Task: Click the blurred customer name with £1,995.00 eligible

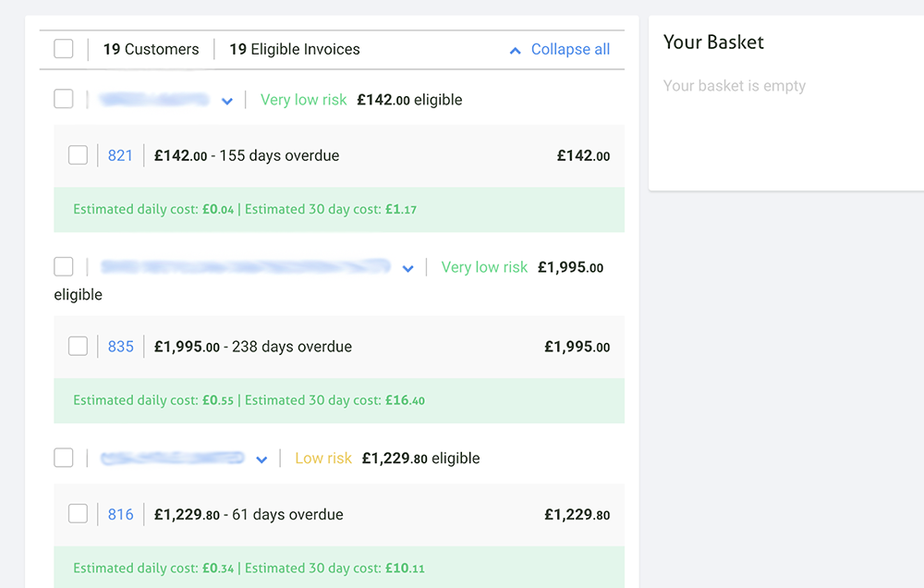Action: click(x=245, y=267)
